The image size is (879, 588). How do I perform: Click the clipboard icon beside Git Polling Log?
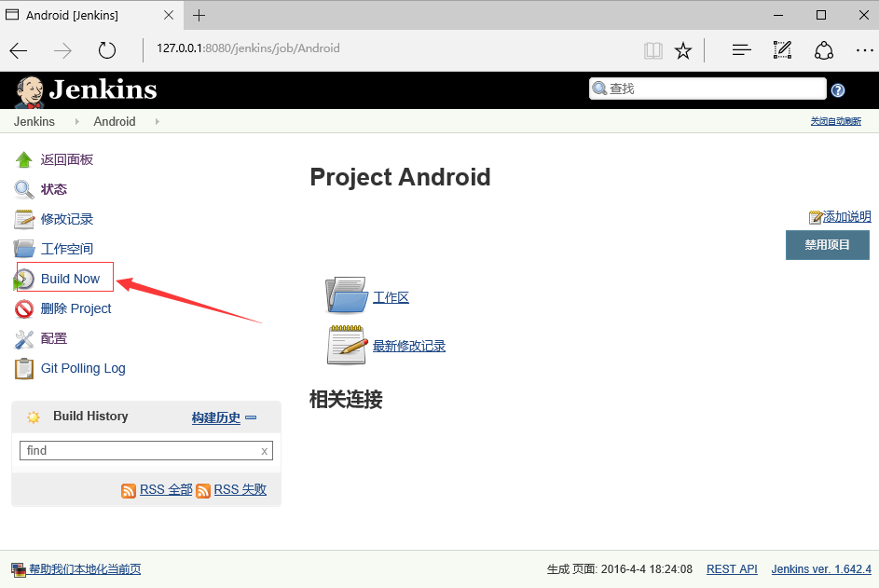coord(23,368)
